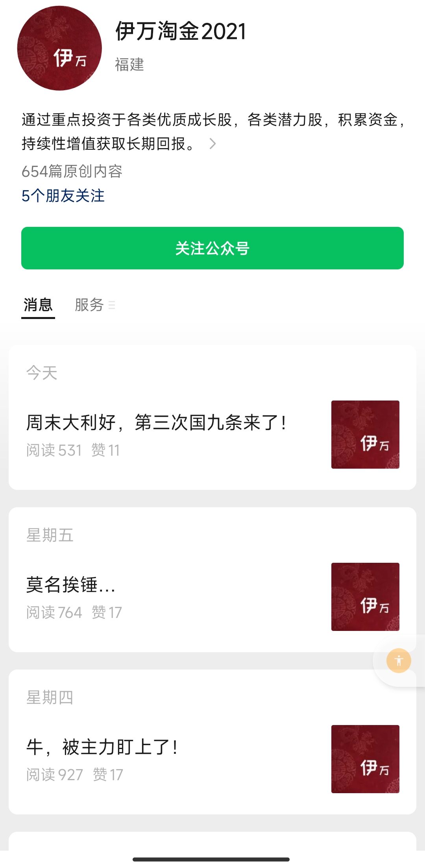Tap thumbnail of 星期五 article
425x868 pixels.
(365, 597)
